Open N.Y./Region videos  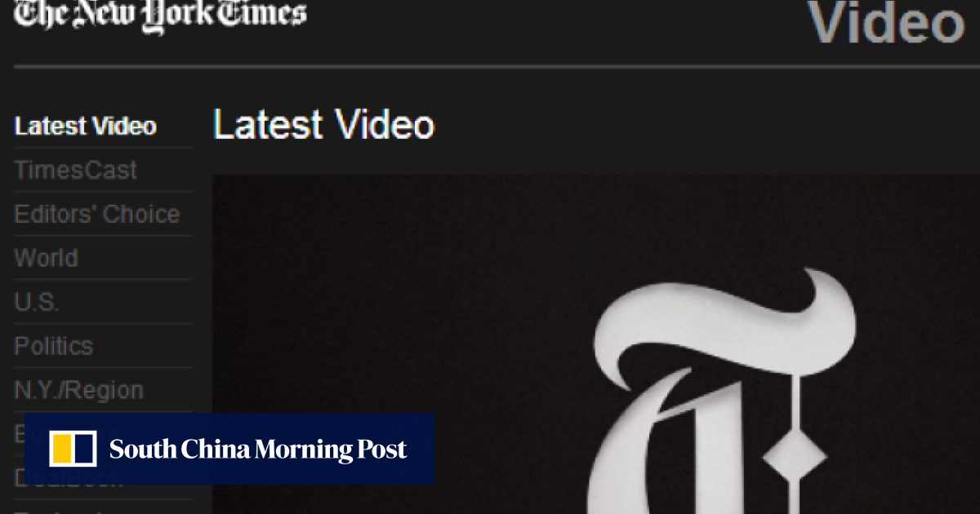pos(79,391)
